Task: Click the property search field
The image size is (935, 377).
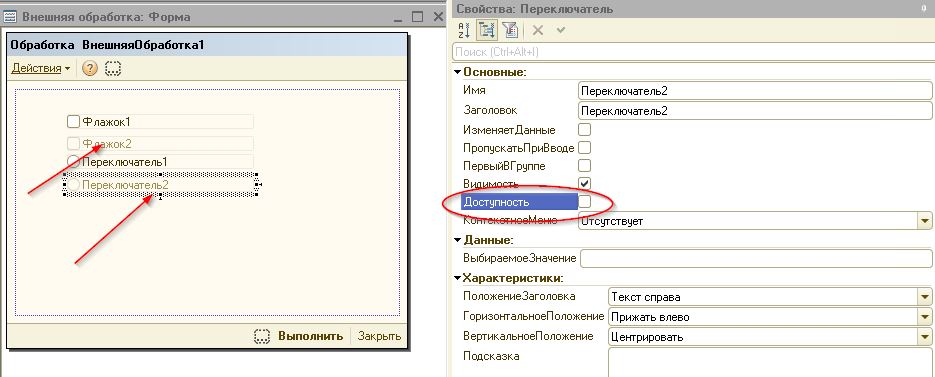Action: tap(692, 52)
